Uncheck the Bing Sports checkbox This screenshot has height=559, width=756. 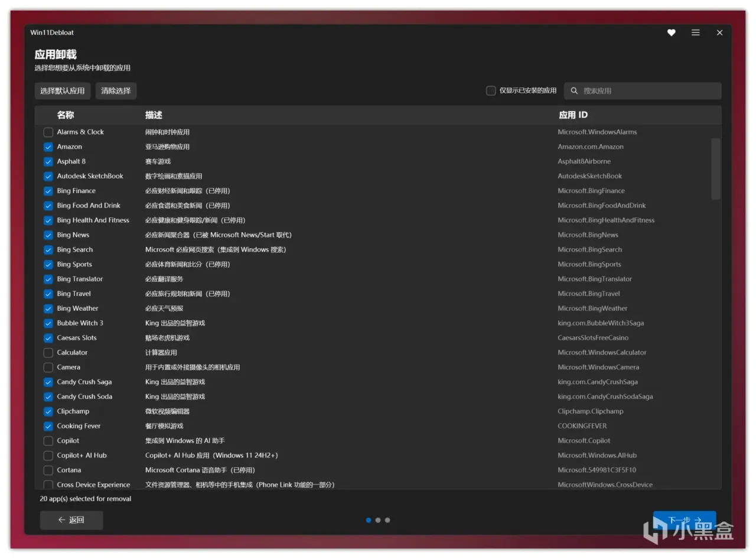(48, 264)
